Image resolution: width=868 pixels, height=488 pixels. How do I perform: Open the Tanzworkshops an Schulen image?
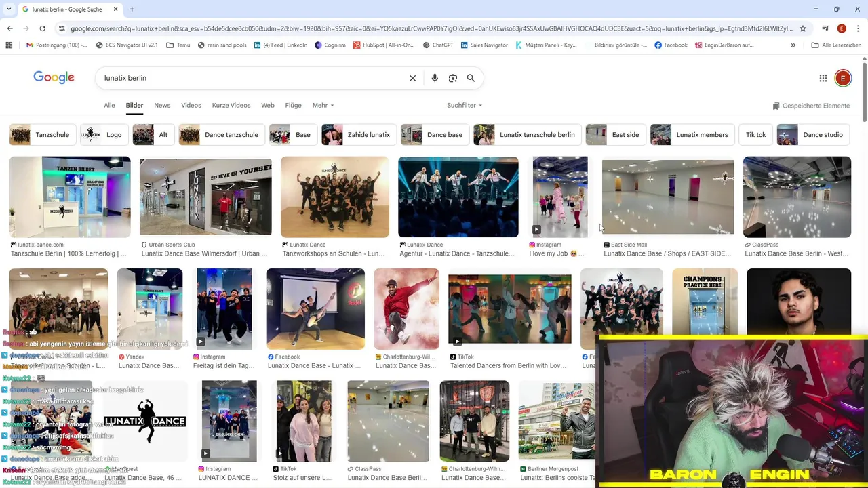pos(335,197)
